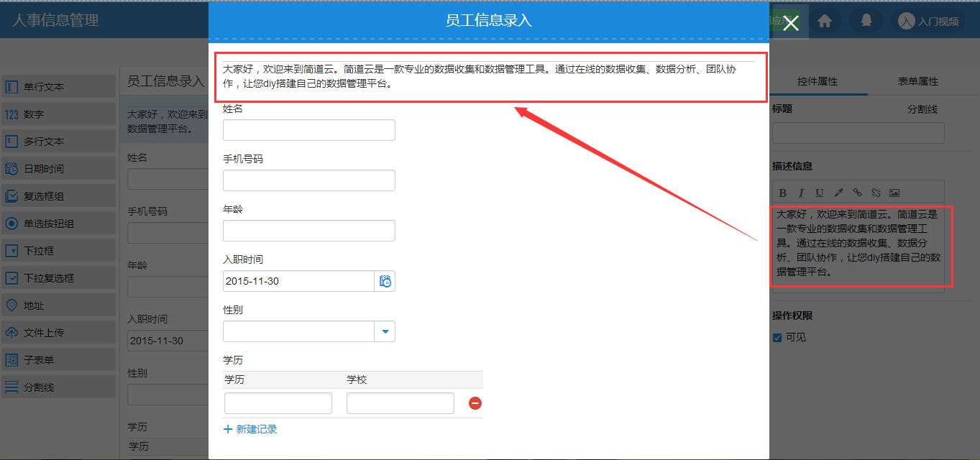Add a 单选按钮组 widget from the palette
The image size is (980, 460).
(58, 224)
